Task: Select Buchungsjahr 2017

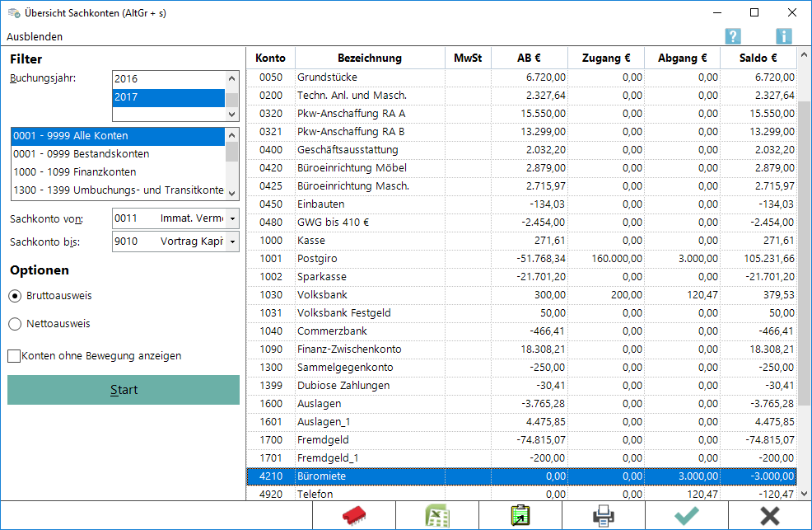Action: pyautogui.click(x=169, y=97)
